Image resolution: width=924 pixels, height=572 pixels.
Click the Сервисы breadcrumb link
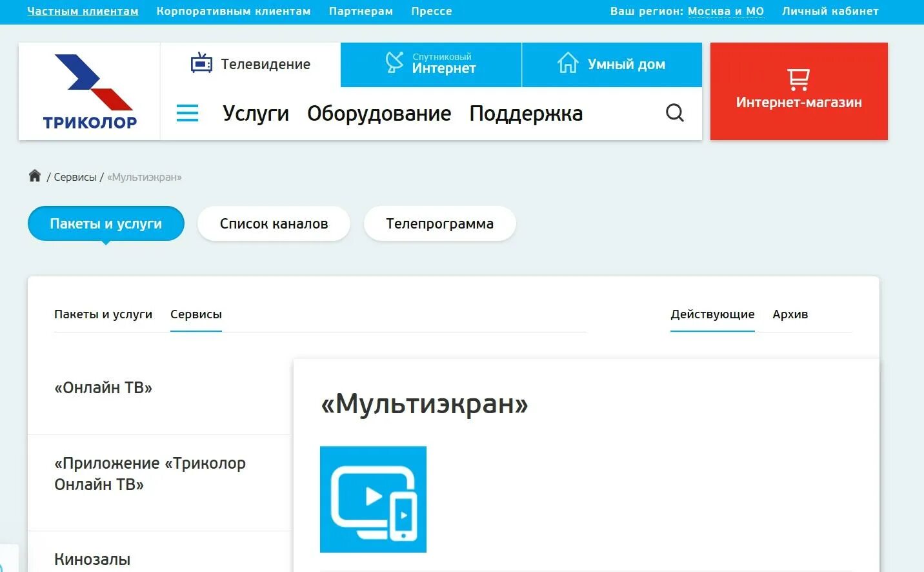[x=75, y=177]
